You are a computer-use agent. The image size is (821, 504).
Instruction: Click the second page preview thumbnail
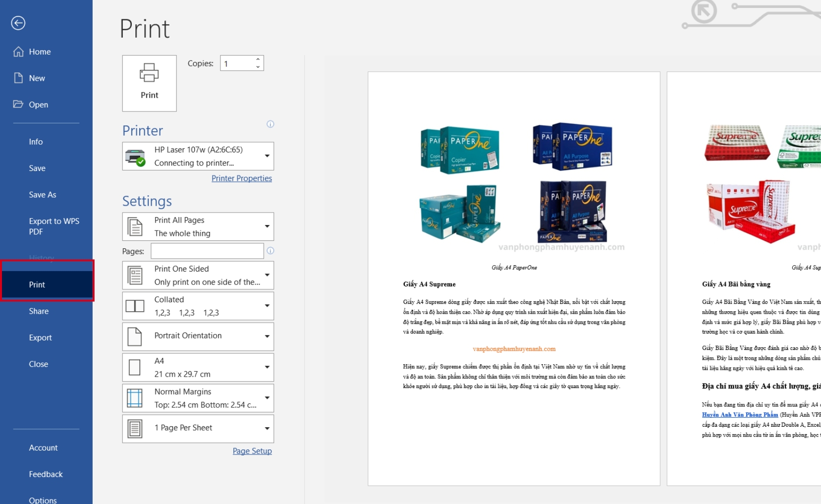point(744,279)
